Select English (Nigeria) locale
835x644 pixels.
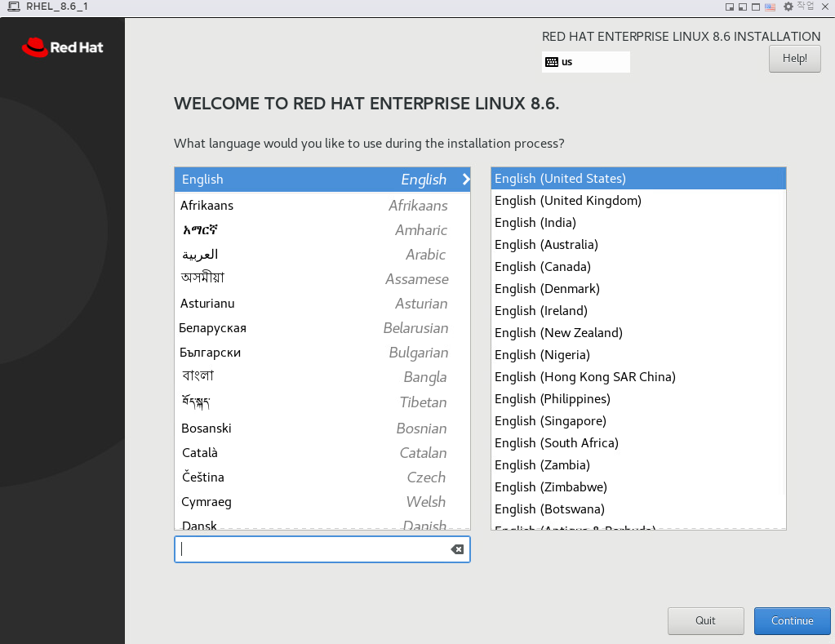(x=638, y=355)
